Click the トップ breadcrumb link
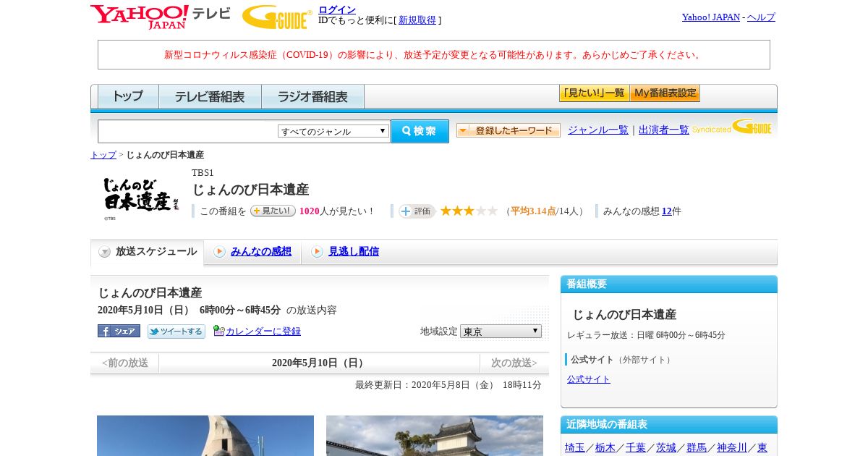Image resolution: width=868 pixels, height=456 pixels. [x=103, y=155]
